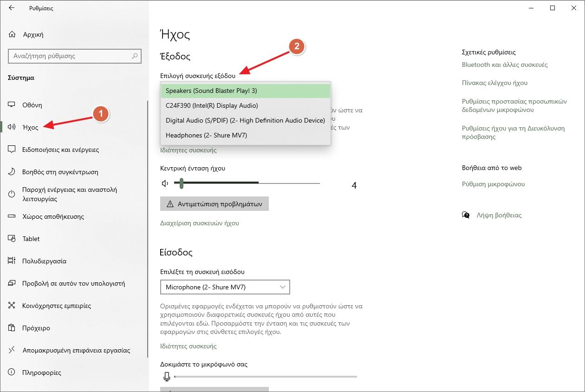Click the moon icon for Βοηθός στη συγκέντρωση
This screenshot has width=585, height=392.
(13, 172)
